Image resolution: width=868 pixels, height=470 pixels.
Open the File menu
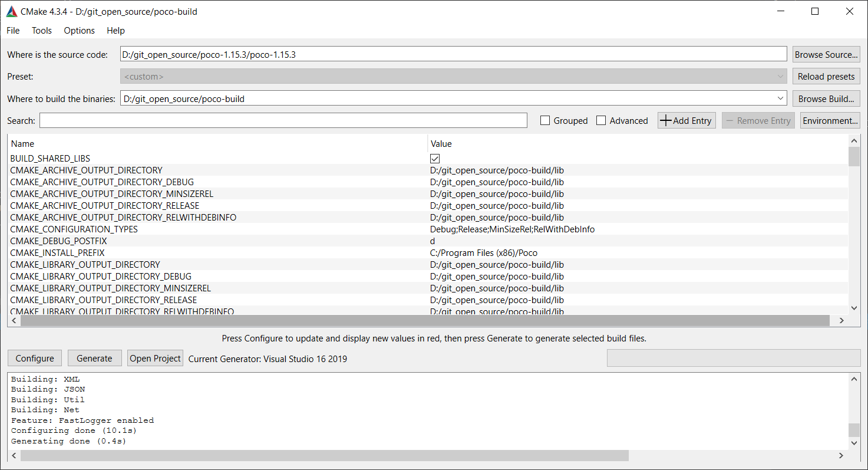(13, 31)
